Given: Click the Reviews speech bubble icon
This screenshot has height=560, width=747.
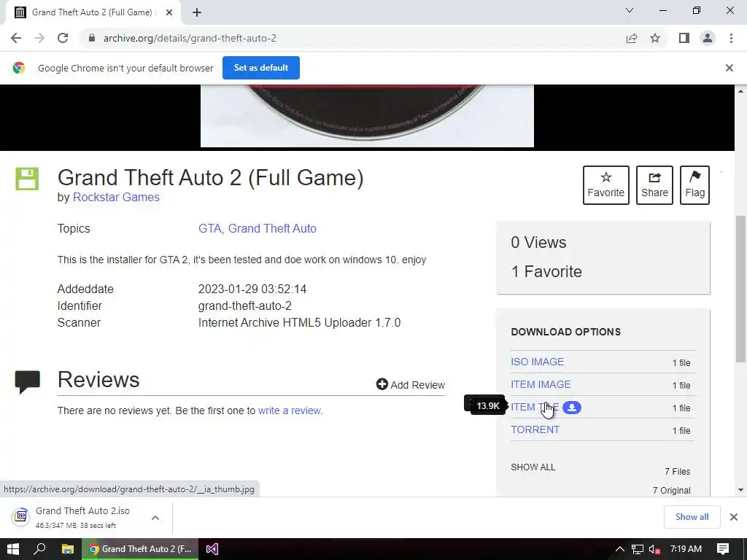Looking at the screenshot, I should (28, 382).
